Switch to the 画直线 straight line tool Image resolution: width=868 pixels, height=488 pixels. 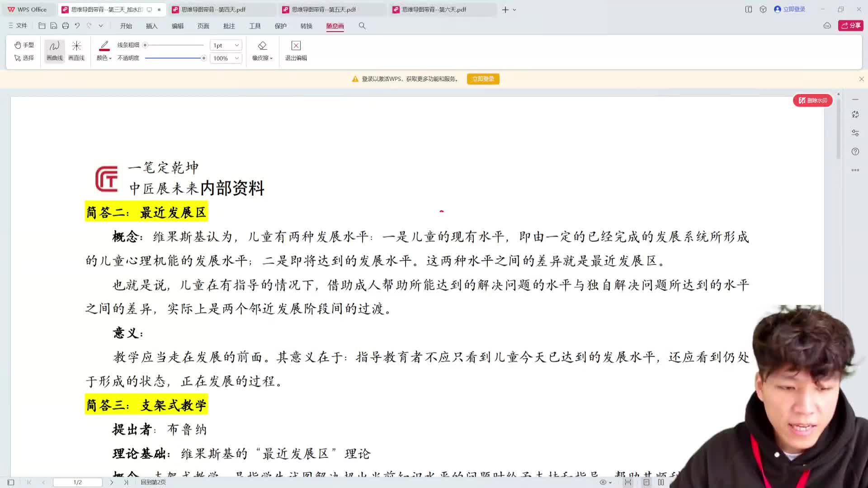(76, 50)
